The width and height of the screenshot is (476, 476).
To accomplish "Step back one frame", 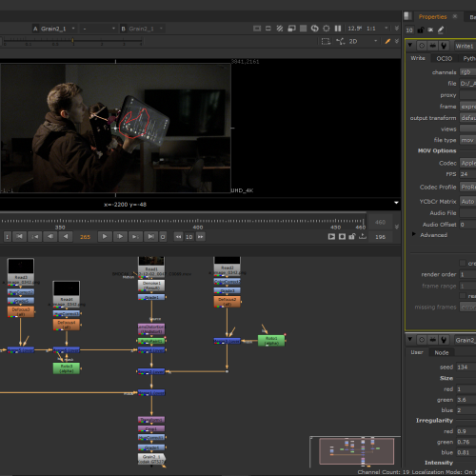I will 50,237.
